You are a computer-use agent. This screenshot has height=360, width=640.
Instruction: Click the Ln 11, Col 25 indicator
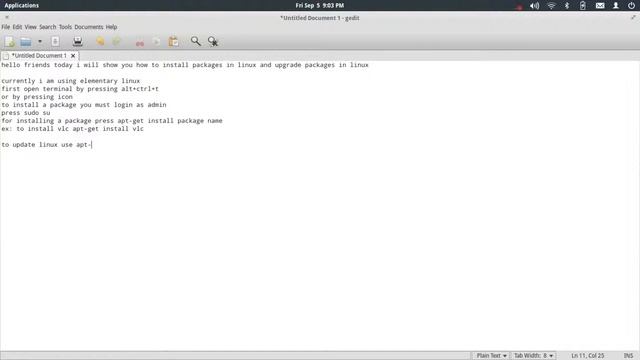click(x=587, y=356)
